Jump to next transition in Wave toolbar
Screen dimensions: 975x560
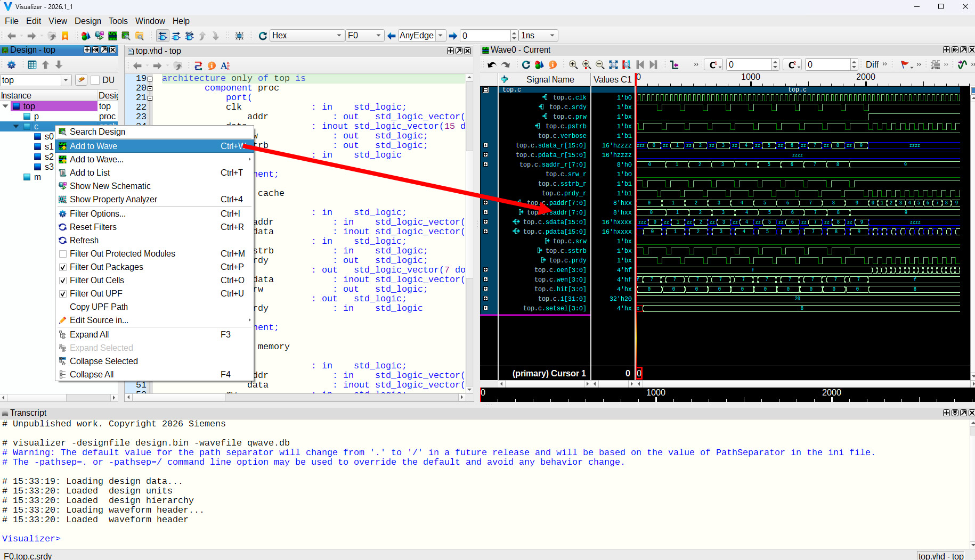pyautogui.click(x=654, y=65)
